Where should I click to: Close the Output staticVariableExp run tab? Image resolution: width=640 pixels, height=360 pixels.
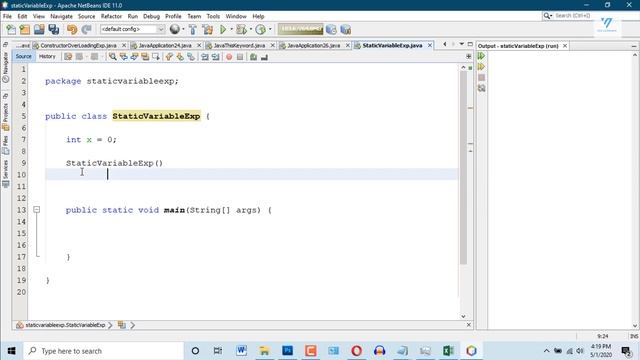[x=565, y=46]
